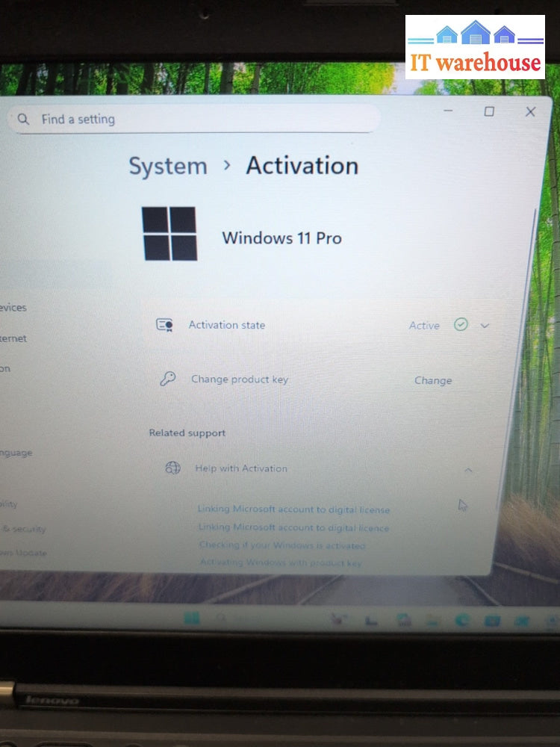Open the sidebar item ending in "& security"
This screenshot has height=747, width=560.
pyautogui.click(x=23, y=529)
